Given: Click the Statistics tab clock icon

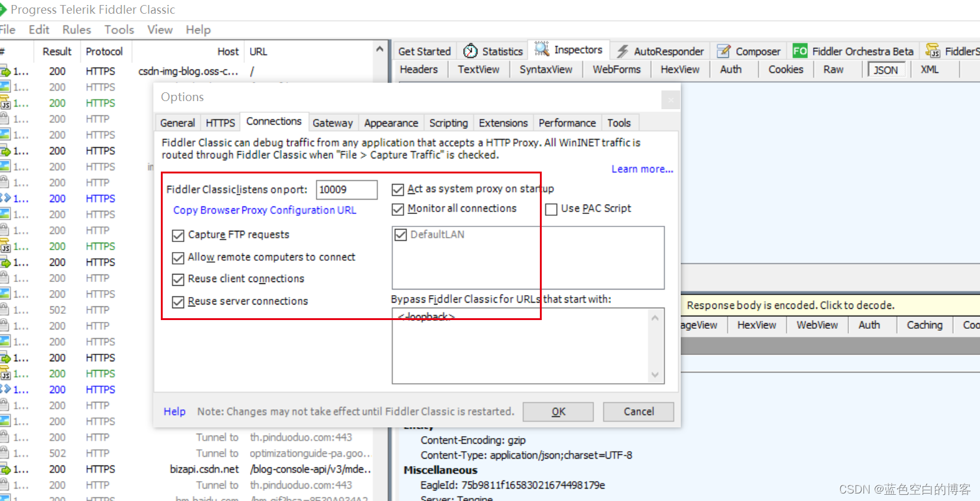Looking at the screenshot, I should (471, 51).
